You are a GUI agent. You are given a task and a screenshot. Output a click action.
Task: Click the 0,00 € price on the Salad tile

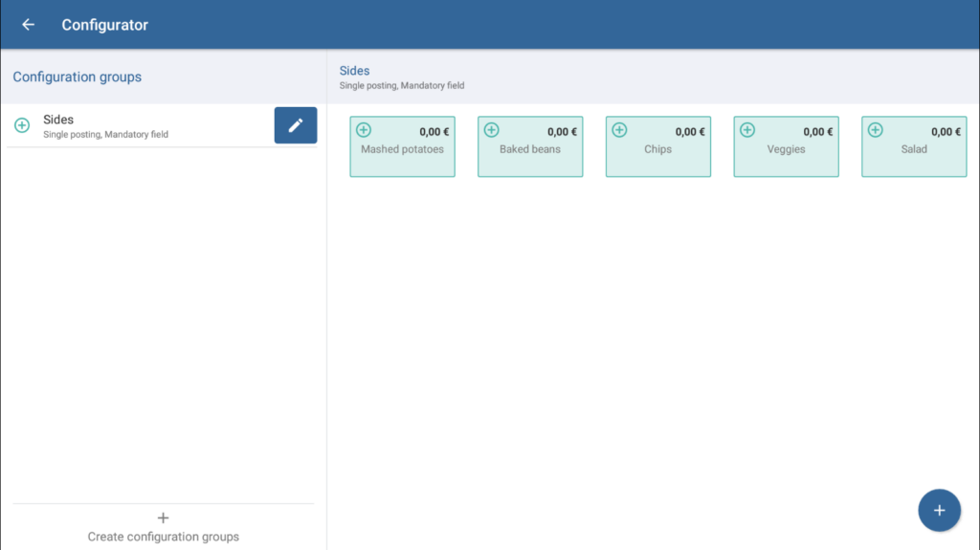[x=946, y=132]
